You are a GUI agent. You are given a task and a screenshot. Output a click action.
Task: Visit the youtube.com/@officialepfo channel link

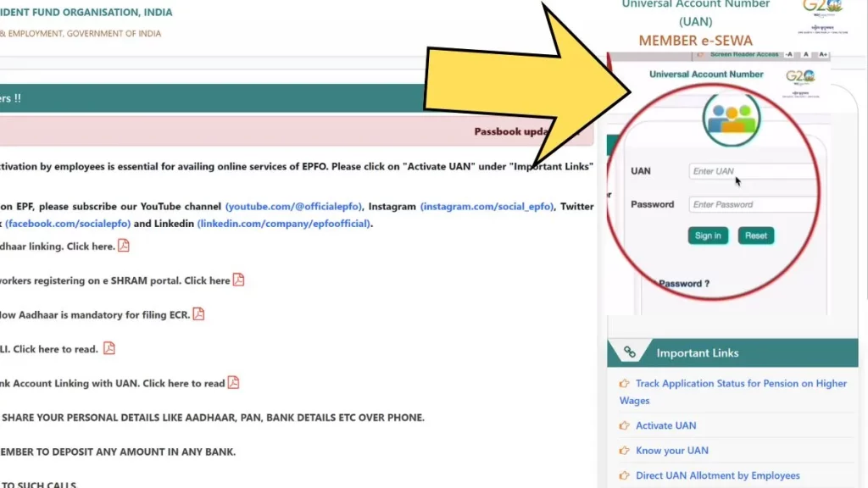[x=295, y=207]
